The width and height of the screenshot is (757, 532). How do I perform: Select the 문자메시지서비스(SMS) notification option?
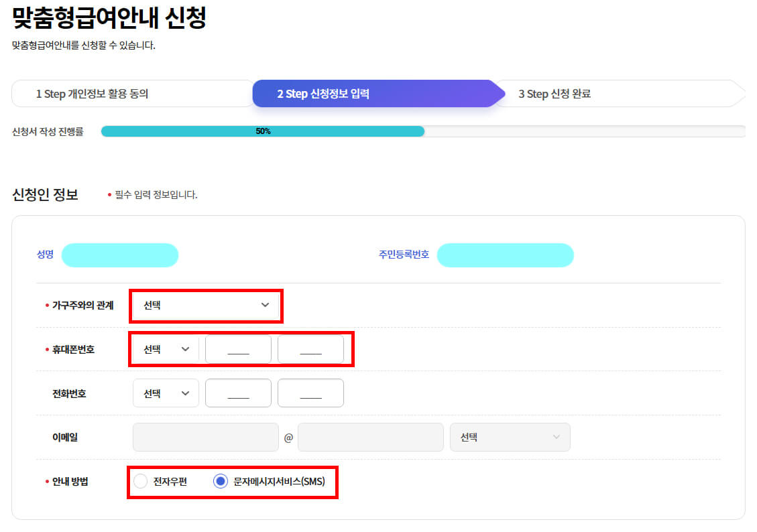tap(219, 482)
